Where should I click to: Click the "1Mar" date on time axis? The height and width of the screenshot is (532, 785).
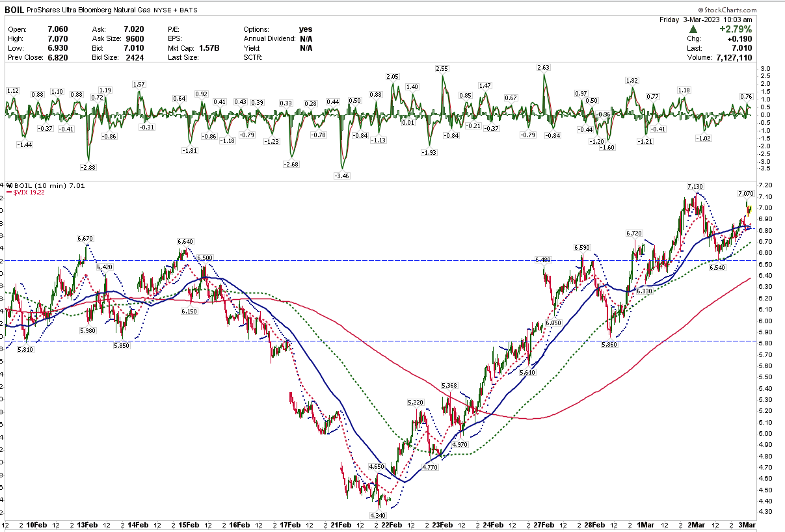click(646, 525)
